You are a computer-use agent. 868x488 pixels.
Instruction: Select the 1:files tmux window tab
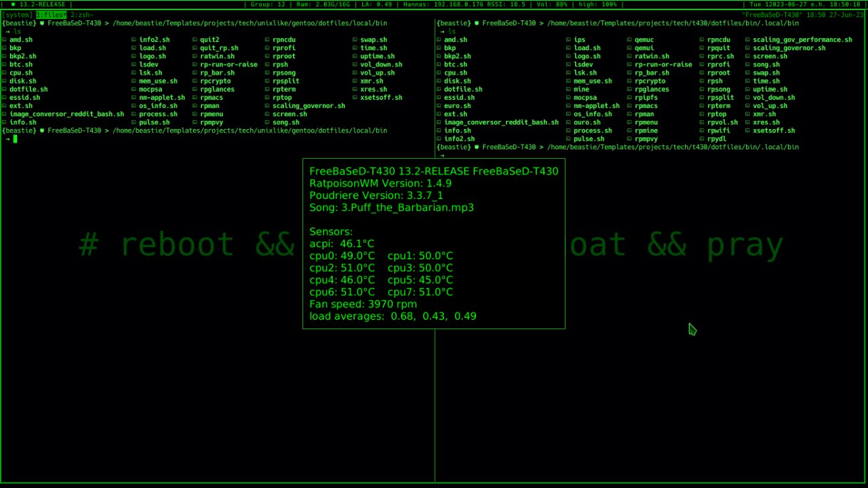(x=51, y=15)
